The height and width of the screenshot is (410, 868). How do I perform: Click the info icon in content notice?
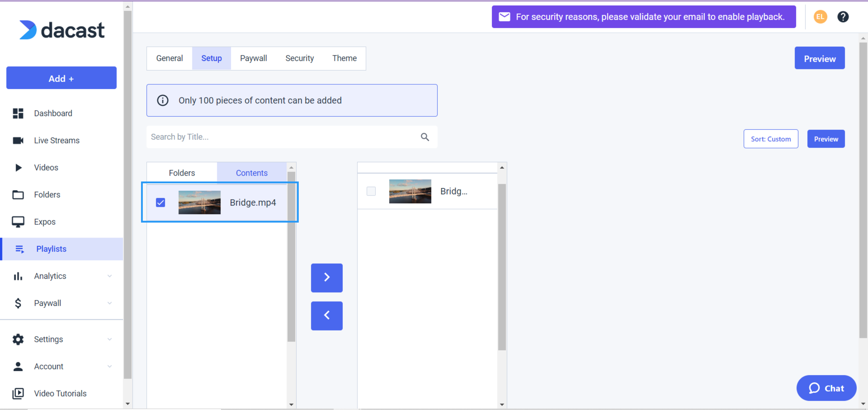[163, 100]
